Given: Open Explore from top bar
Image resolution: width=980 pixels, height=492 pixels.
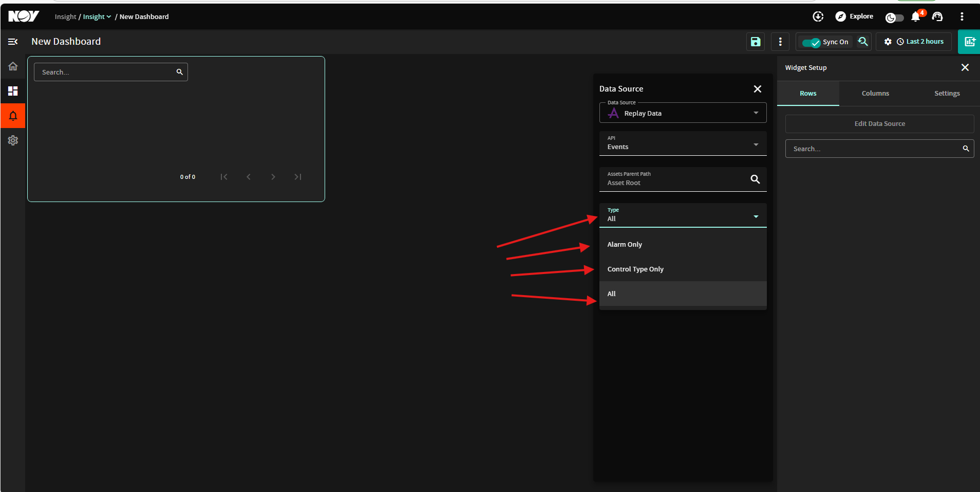Looking at the screenshot, I should pos(855,16).
